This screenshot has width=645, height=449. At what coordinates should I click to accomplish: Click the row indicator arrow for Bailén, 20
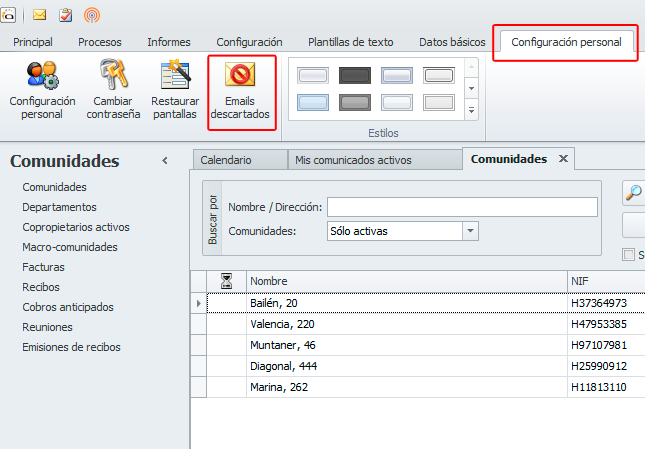pyautogui.click(x=199, y=303)
